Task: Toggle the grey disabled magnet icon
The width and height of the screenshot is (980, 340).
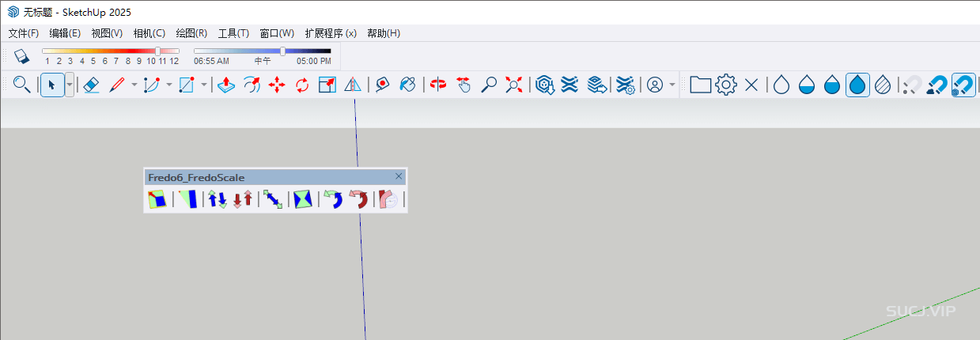Action: click(913, 85)
